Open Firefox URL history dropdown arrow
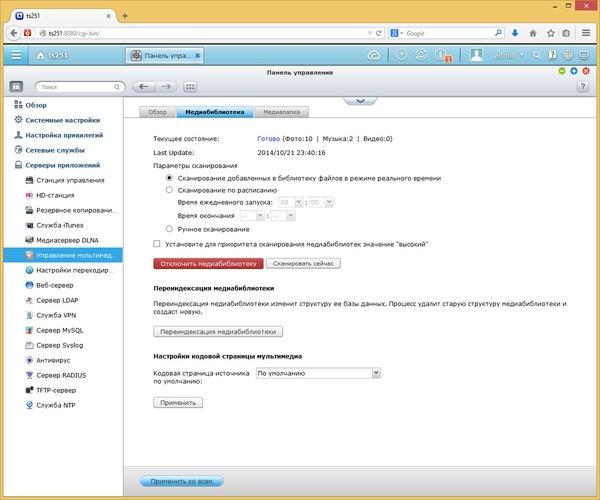600x500 pixels. coord(370,33)
